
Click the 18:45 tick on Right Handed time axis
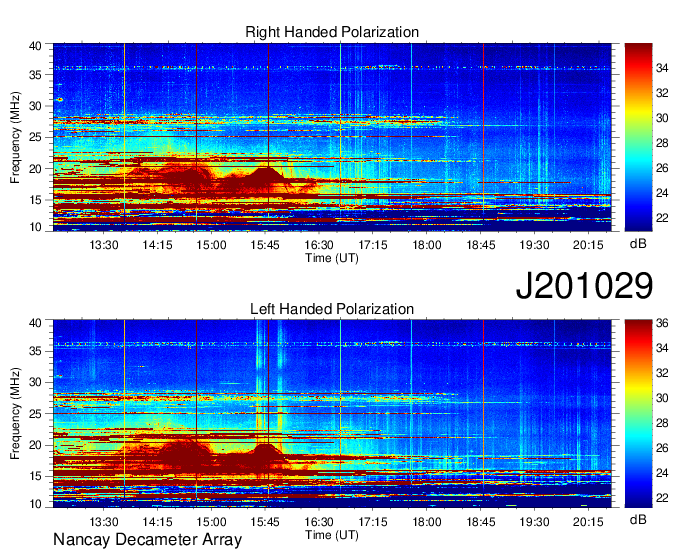(481, 245)
